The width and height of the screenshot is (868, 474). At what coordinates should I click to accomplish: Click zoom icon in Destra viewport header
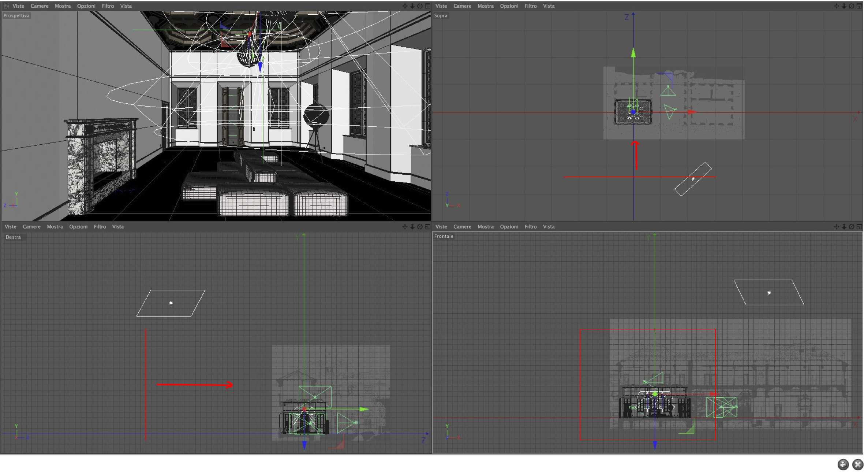(412, 227)
